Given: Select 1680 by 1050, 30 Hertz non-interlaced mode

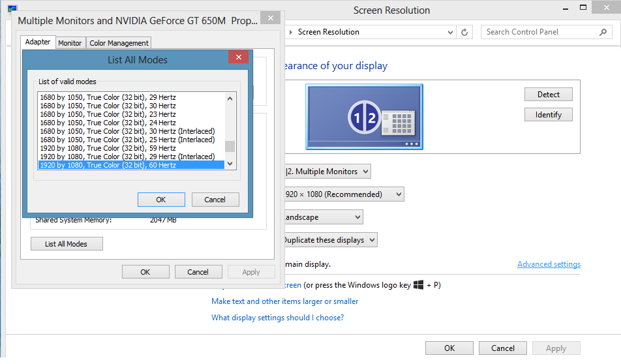Looking at the screenshot, I should [x=131, y=106].
